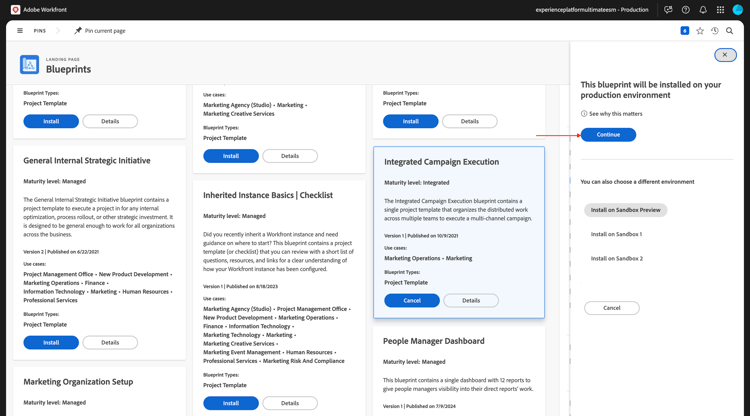Screen dimensions: 750x416
Task: Select Install on Sandbox Preview option
Action: pyautogui.click(x=625, y=210)
